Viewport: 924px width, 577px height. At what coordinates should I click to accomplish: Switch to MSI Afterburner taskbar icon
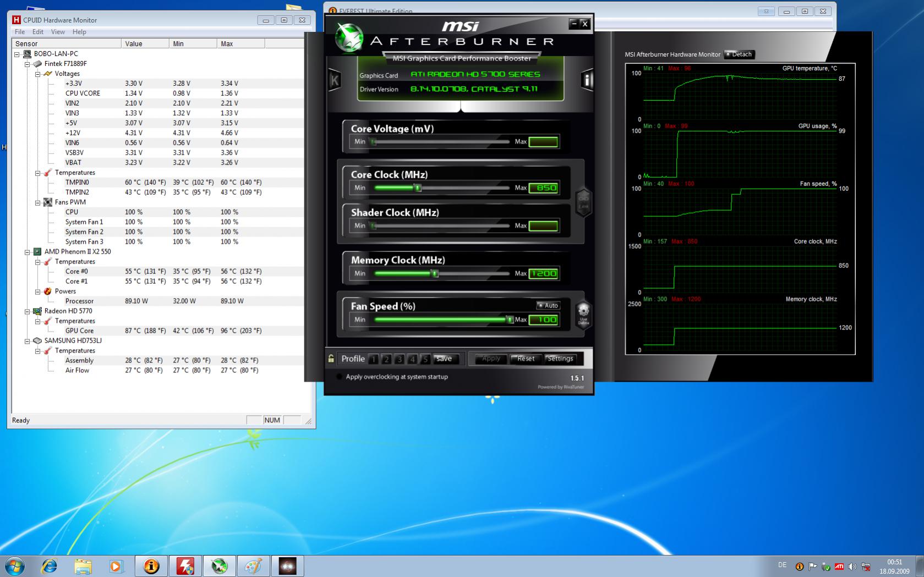[x=220, y=566]
